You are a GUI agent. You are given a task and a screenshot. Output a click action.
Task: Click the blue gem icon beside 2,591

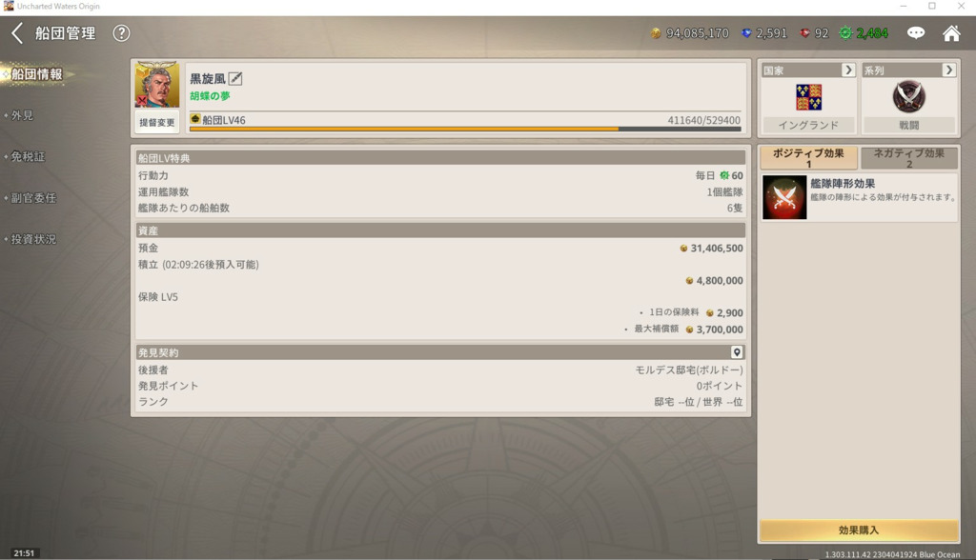coord(746,33)
